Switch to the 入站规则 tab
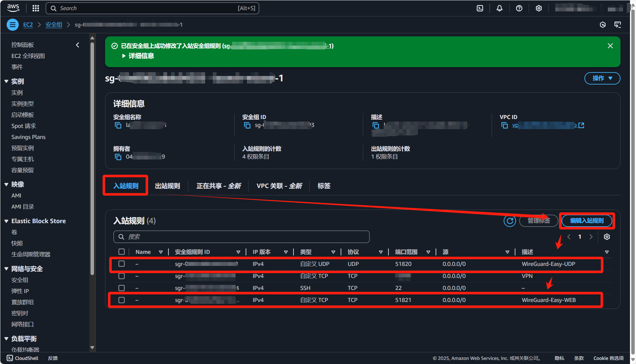 126,186
